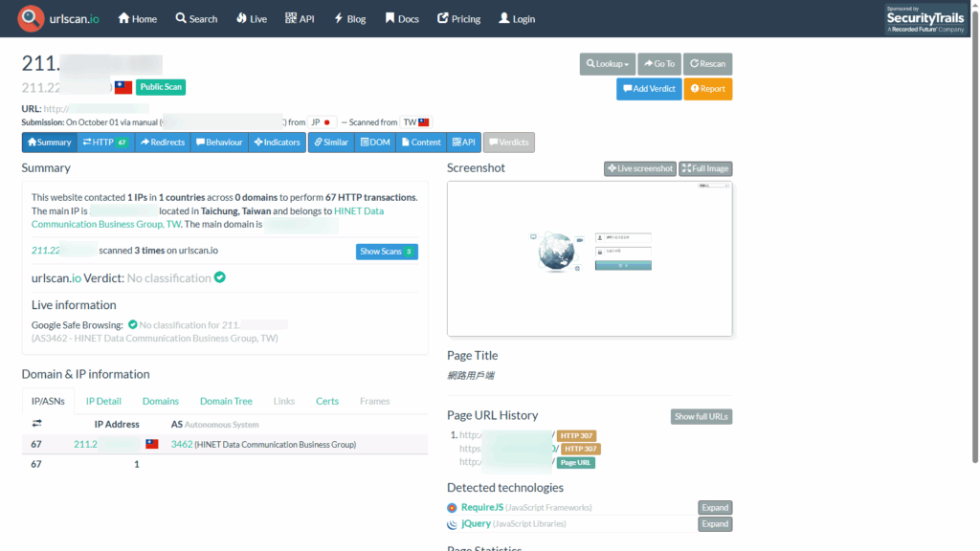Open the Docs page in navbar
This screenshot has width=980, height=551.
(x=402, y=19)
